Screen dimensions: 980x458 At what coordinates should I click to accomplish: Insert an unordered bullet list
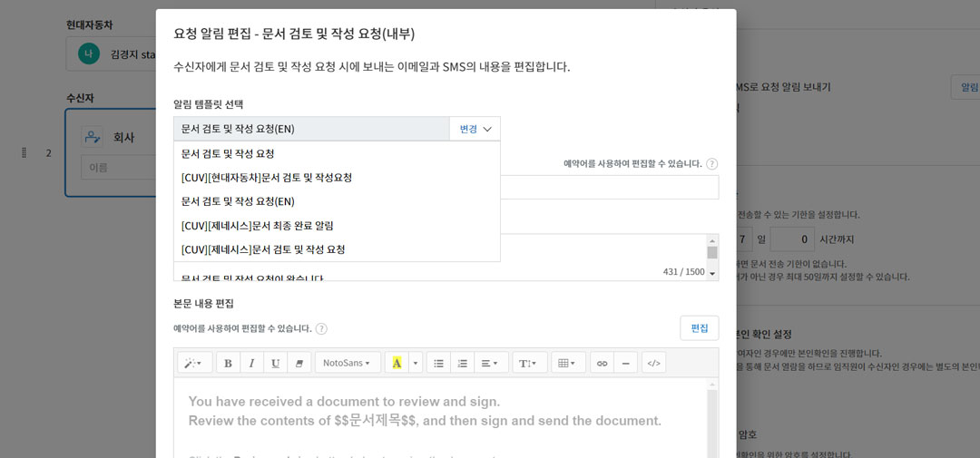(x=439, y=363)
